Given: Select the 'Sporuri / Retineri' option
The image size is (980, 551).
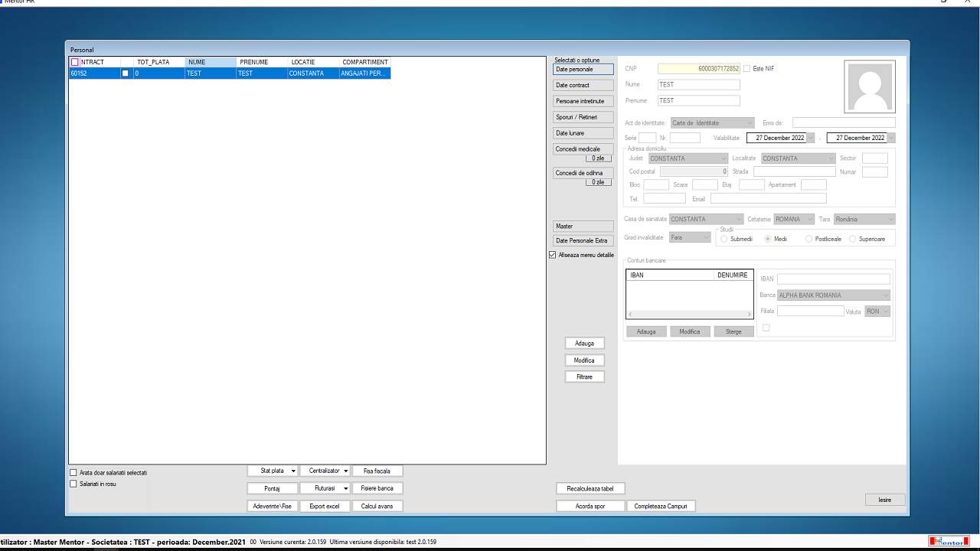Looking at the screenshot, I should (x=583, y=117).
